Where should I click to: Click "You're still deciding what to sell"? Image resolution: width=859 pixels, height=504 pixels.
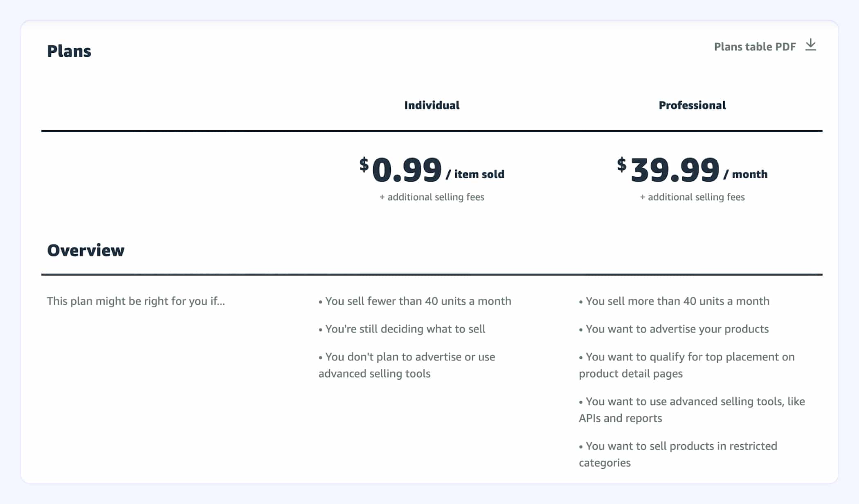402,329
